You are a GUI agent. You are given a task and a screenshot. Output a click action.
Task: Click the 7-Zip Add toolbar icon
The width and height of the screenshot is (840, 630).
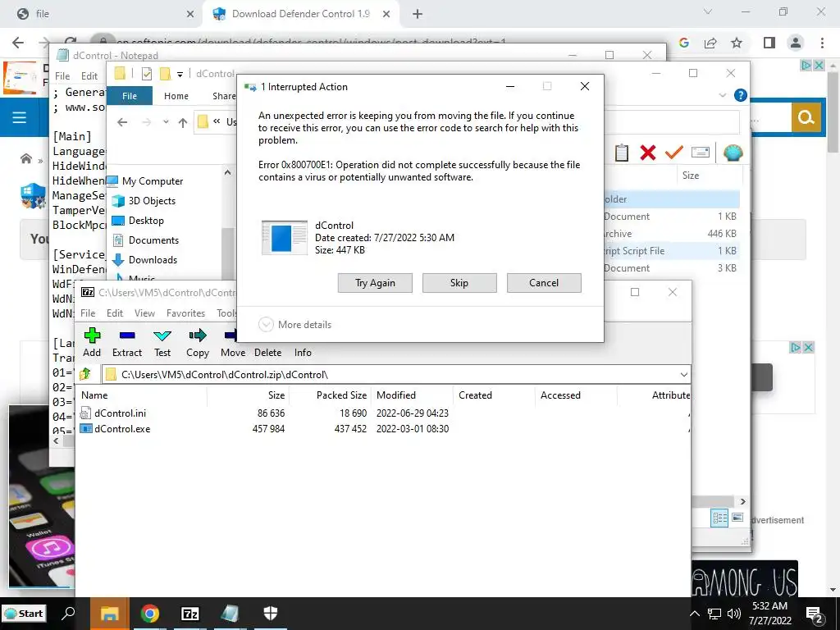pyautogui.click(x=92, y=343)
